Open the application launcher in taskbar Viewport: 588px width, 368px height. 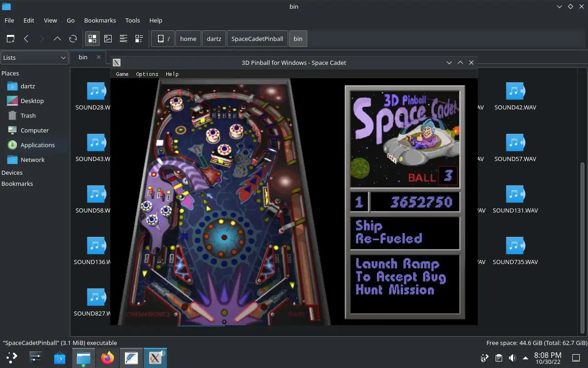pos(12,357)
